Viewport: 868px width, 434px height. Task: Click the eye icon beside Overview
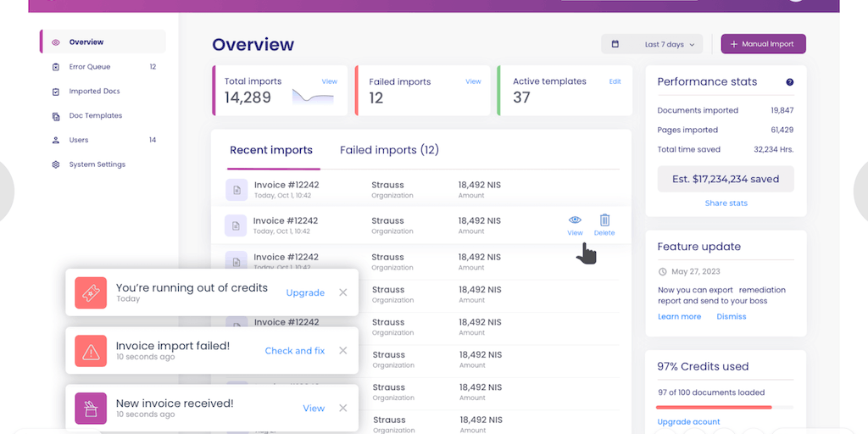click(x=55, y=42)
